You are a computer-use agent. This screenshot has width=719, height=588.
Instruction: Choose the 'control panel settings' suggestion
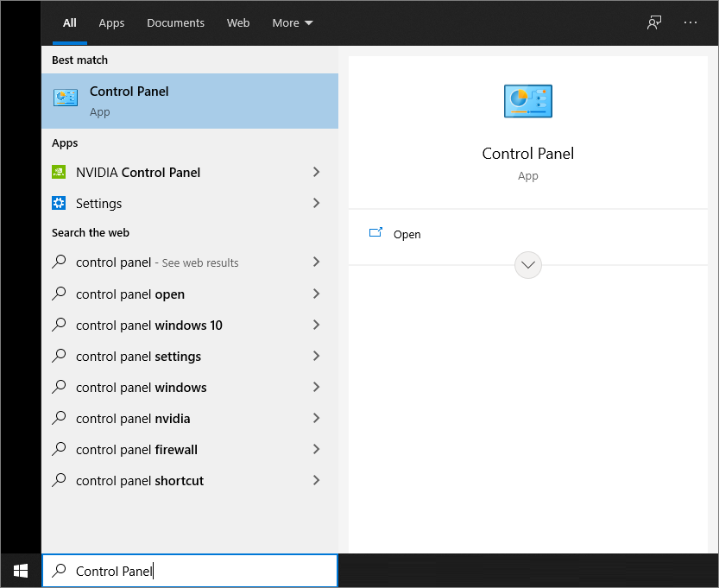coord(190,356)
